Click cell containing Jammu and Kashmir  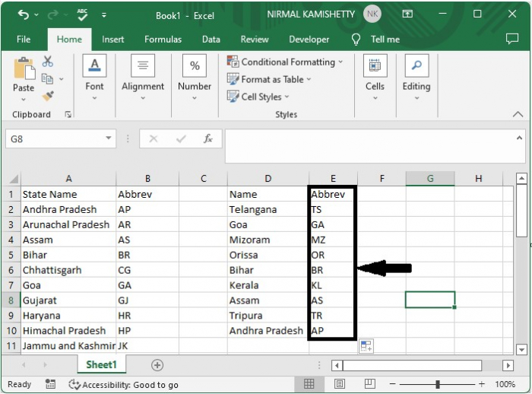(x=68, y=346)
